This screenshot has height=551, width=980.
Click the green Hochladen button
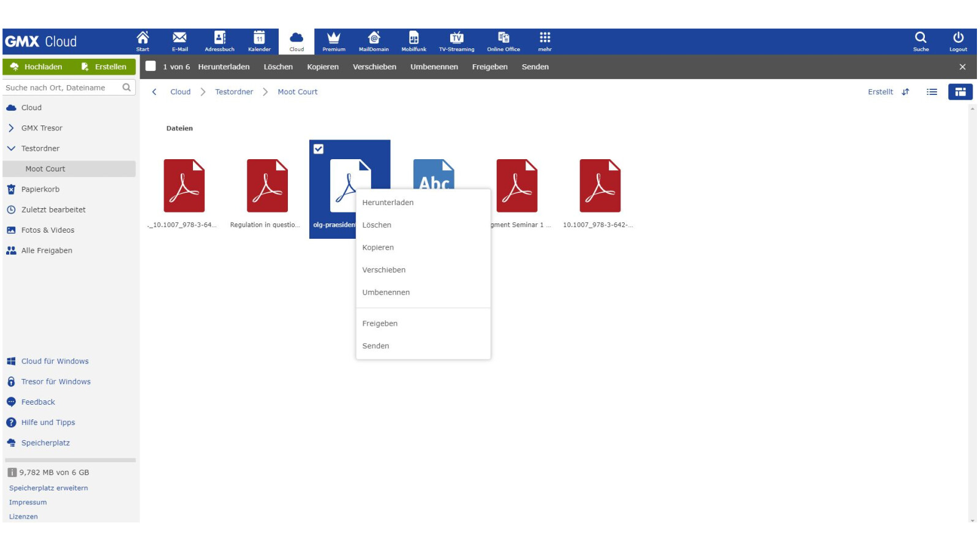click(37, 67)
